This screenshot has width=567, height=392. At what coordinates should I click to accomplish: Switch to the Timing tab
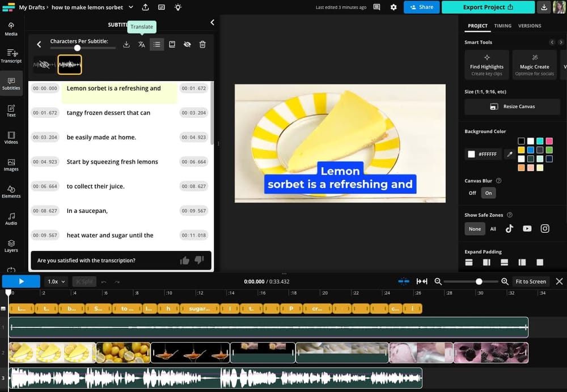[x=502, y=25]
